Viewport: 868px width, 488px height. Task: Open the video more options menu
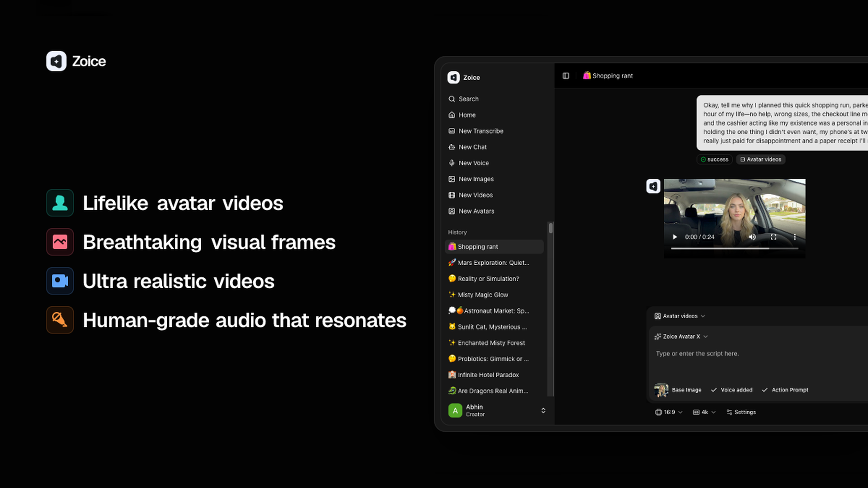(795, 237)
